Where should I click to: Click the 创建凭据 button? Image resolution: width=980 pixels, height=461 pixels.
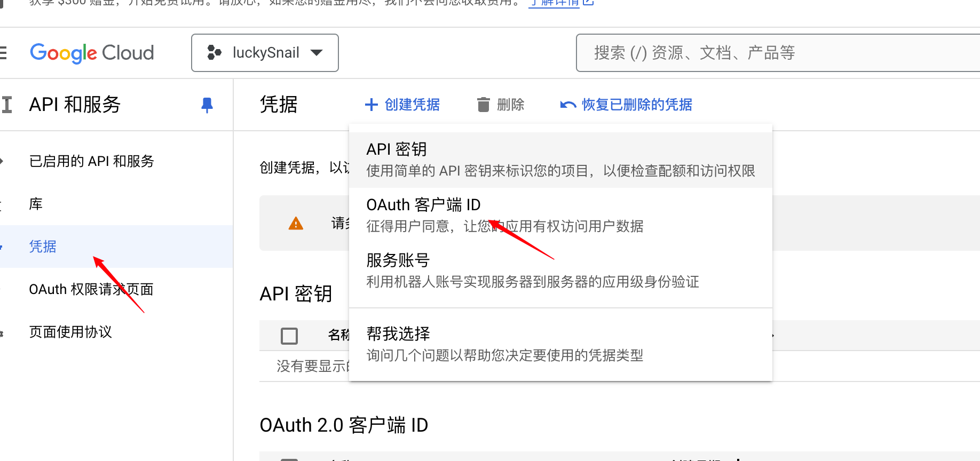click(x=402, y=105)
